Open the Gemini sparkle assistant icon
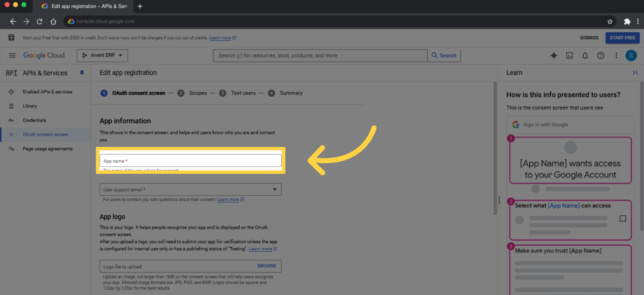This screenshot has width=644, height=295. coord(554,56)
